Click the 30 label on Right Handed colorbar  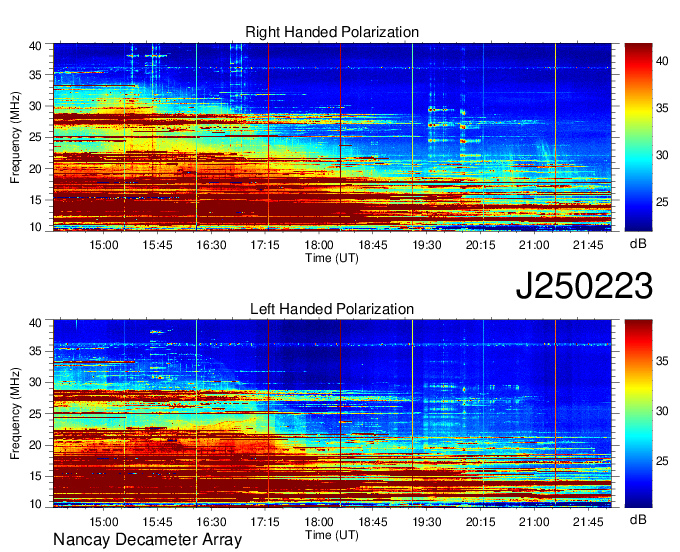point(662,155)
